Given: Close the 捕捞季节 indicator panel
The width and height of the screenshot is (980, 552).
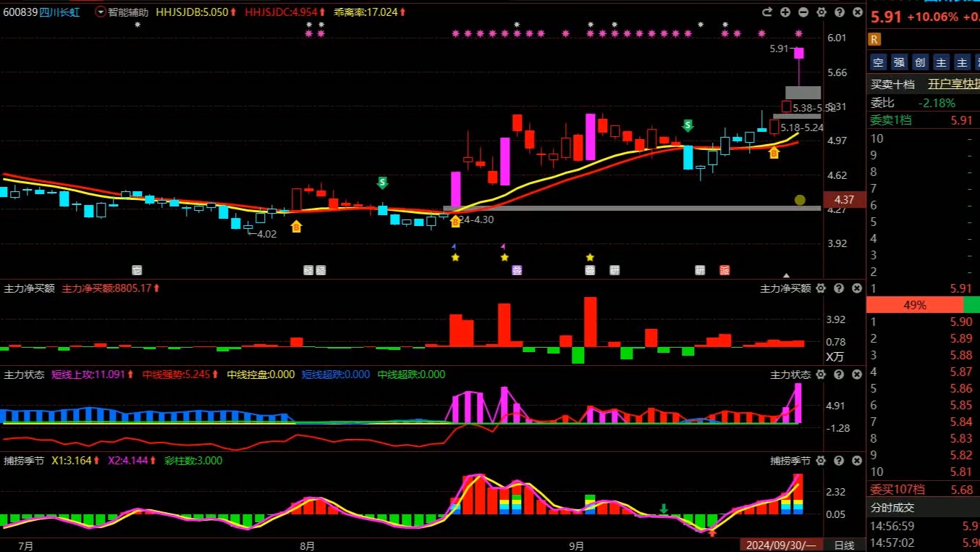Looking at the screenshot, I should [856, 460].
